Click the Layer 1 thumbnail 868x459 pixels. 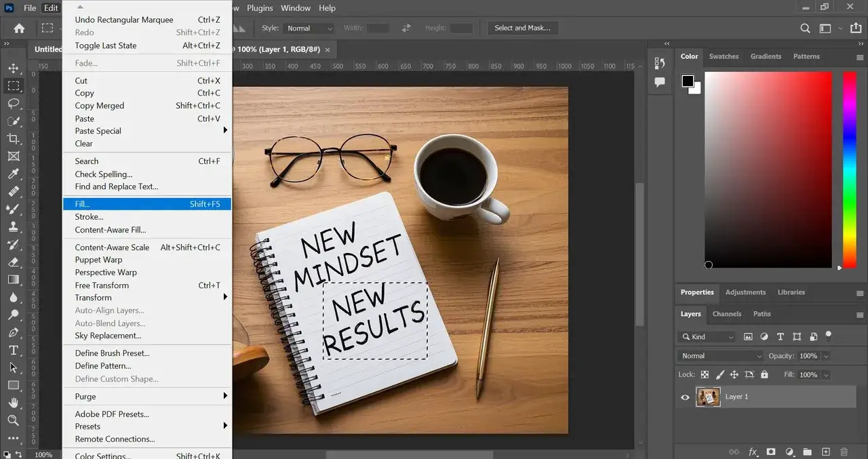tap(708, 397)
